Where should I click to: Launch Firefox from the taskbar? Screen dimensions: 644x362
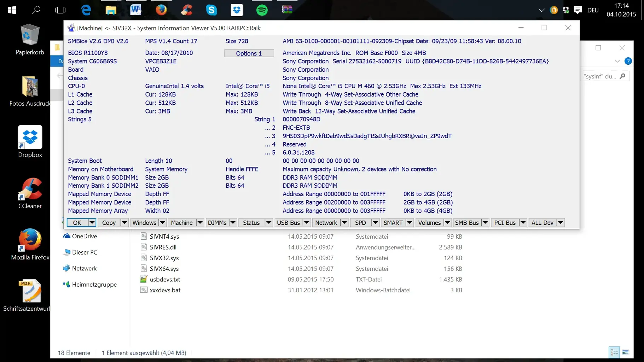(x=161, y=10)
